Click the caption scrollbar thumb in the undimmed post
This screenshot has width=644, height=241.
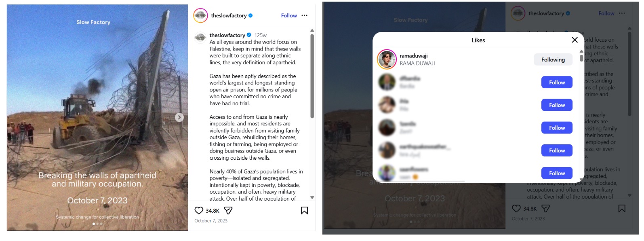tap(312, 76)
